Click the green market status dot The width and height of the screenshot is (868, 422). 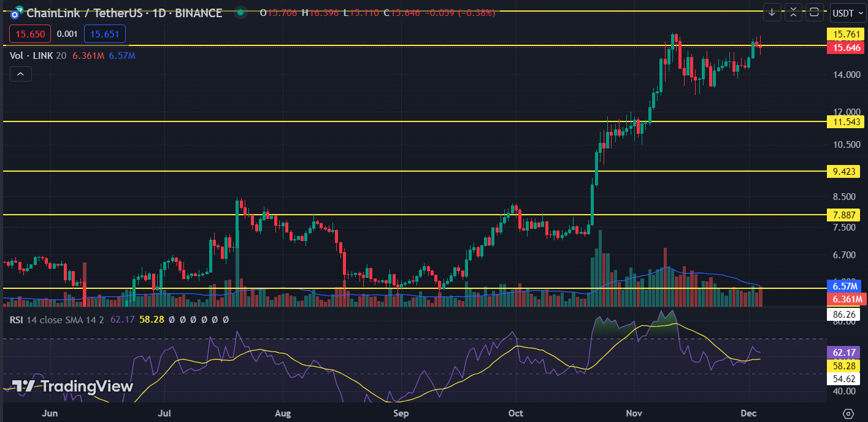(241, 12)
